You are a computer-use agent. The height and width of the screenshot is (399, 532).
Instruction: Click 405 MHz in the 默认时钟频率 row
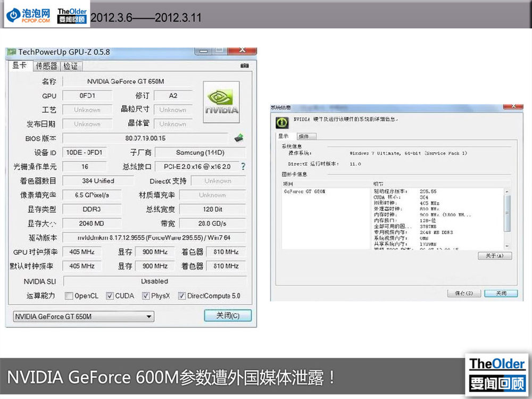point(82,266)
